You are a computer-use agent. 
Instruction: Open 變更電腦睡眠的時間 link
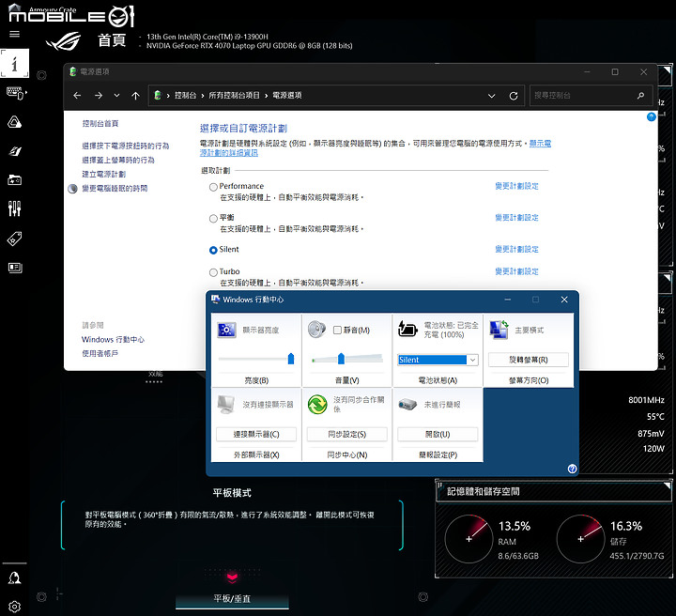tap(115, 189)
